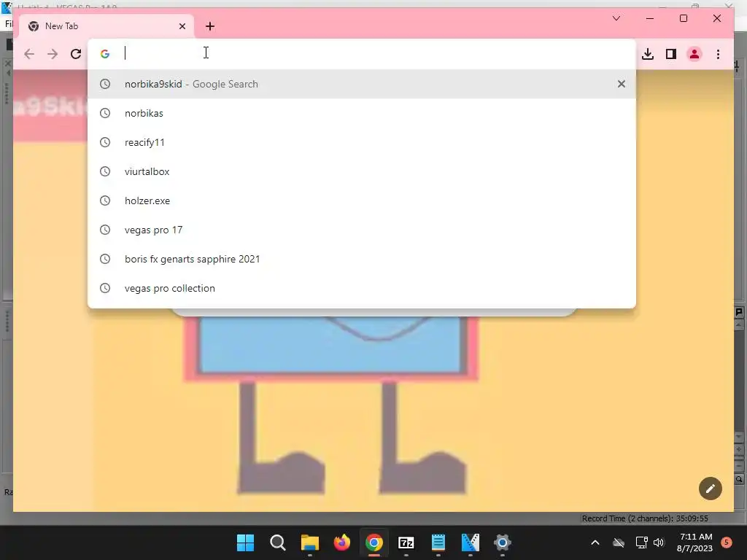Open the settings gear taskbar icon
The image size is (747, 560).
point(502,542)
